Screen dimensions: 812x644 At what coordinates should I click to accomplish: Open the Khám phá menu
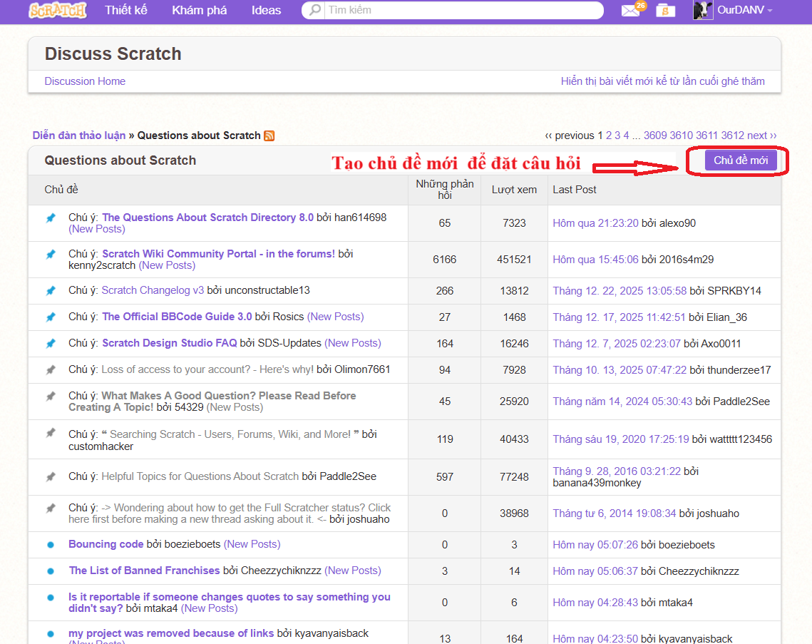click(x=200, y=11)
